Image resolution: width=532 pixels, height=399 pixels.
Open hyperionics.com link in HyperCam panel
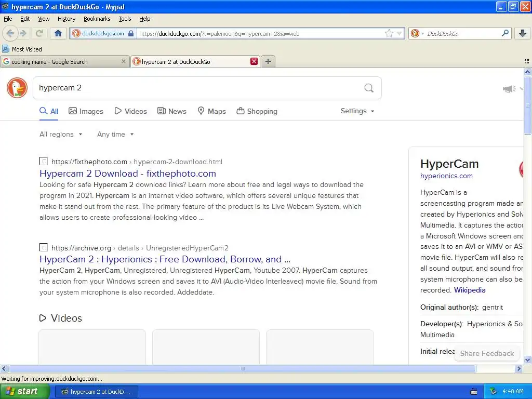point(446,176)
